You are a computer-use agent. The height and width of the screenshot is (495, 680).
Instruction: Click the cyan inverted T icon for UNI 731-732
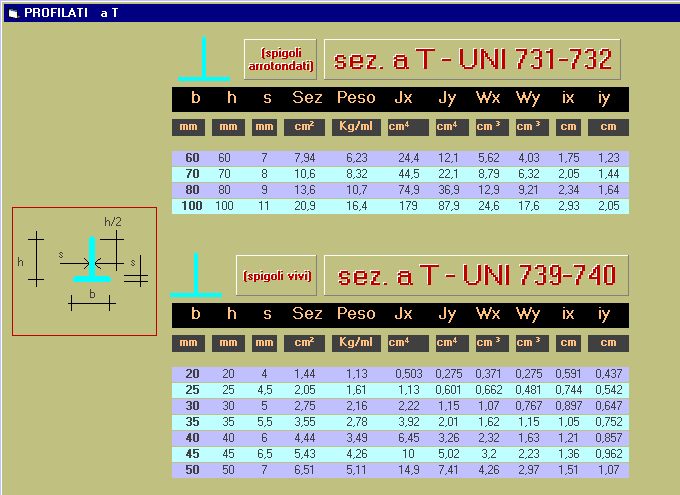pos(204,60)
